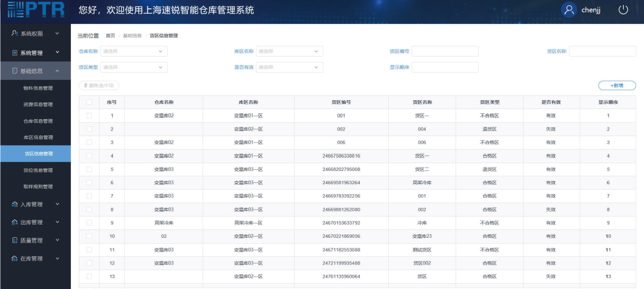Check the checkbox for row 13
This screenshot has height=289, width=644.
tap(89, 276)
